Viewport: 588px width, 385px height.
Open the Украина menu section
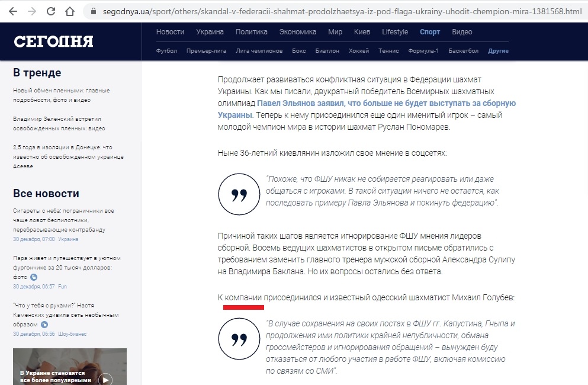(x=210, y=32)
